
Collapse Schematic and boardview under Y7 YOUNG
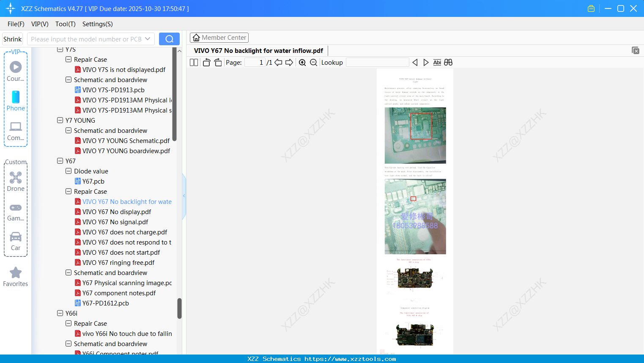point(69,130)
